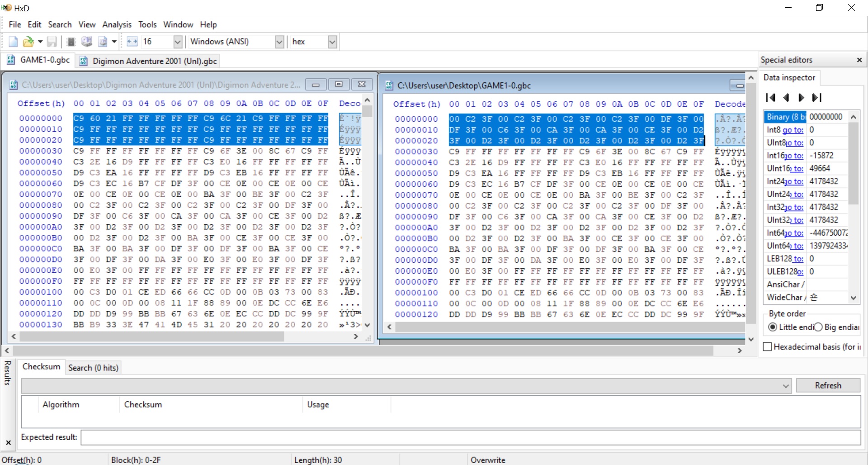The height and width of the screenshot is (465, 868).
Task: Open the Help menu
Action: [x=208, y=24]
